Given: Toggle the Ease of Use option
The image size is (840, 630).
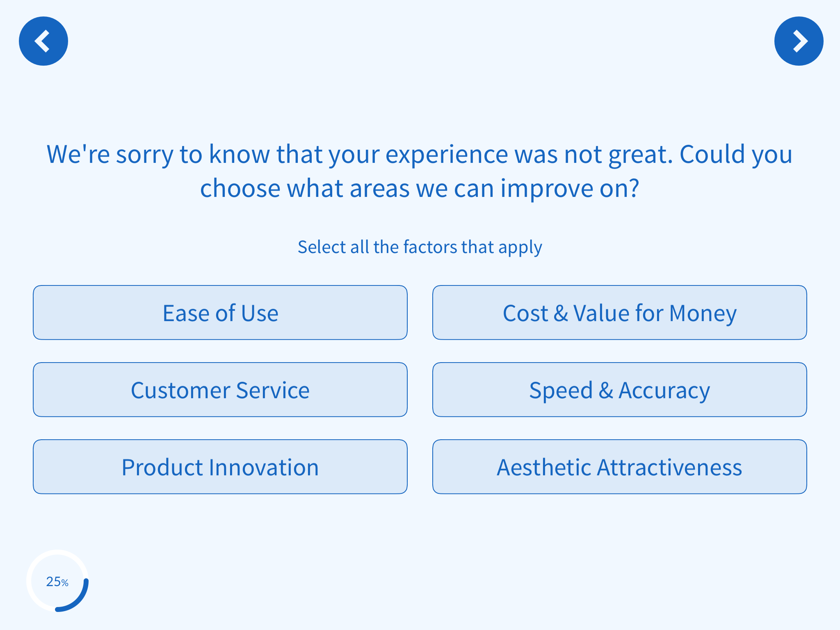Looking at the screenshot, I should pyautogui.click(x=220, y=313).
